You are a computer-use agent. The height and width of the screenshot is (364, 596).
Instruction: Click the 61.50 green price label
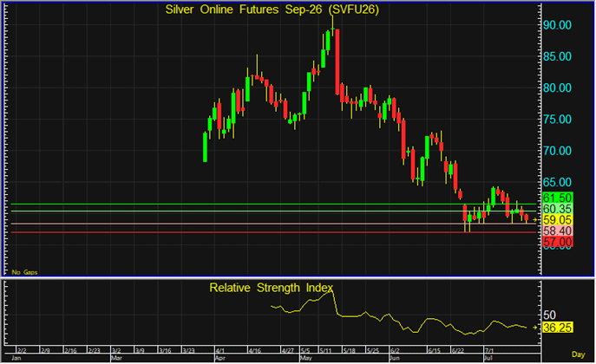pos(557,198)
